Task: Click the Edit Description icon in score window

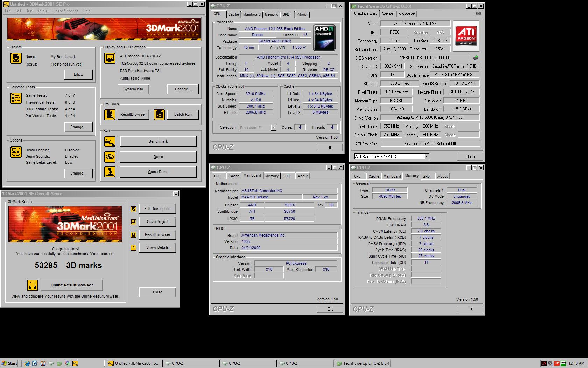Action: pyautogui.click(x=133, y=209)
